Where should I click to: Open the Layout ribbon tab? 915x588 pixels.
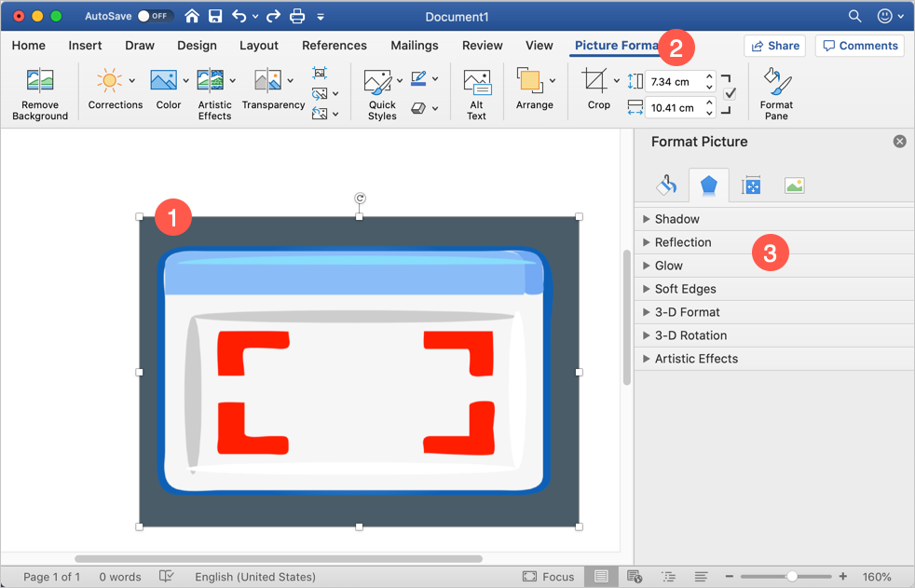[x=258, y=46]
